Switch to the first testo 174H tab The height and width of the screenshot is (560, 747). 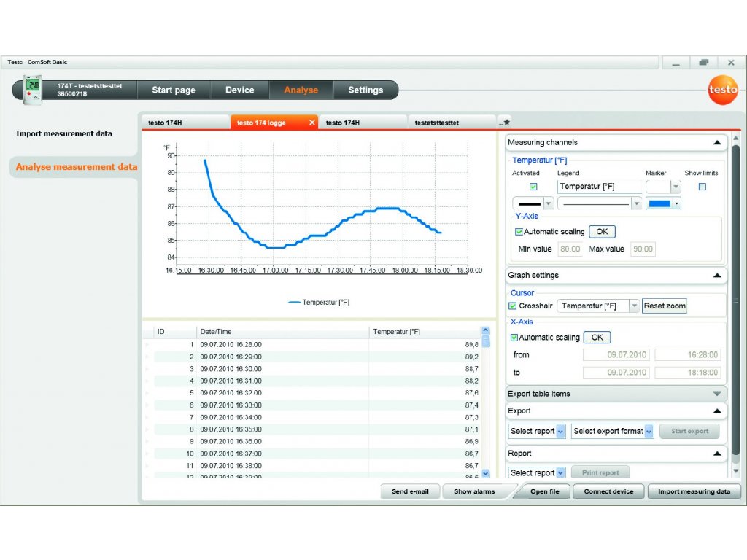[186, 122]
